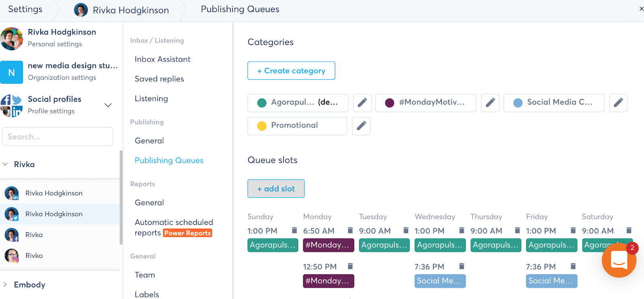Open the organization N avatar icon

click(x=11, y=72)
